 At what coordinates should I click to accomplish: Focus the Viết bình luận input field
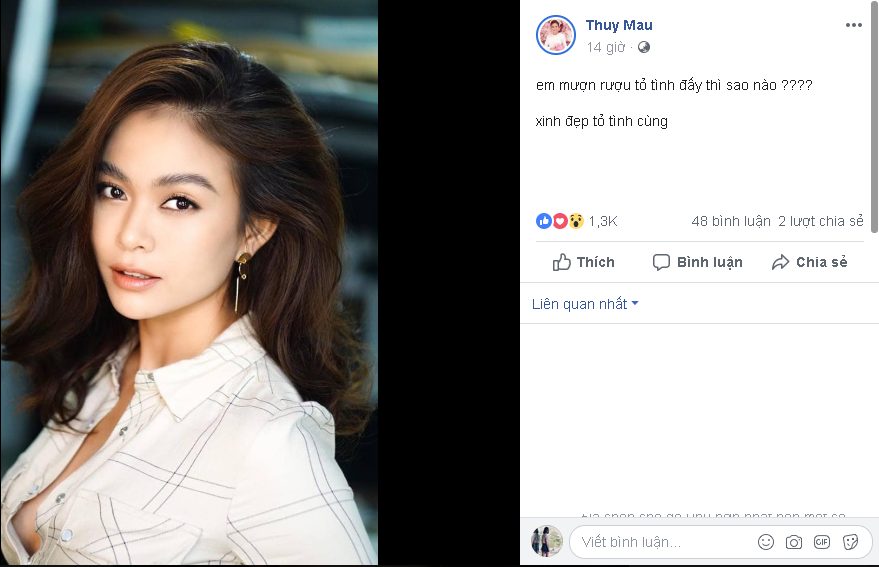pos(660,542)
